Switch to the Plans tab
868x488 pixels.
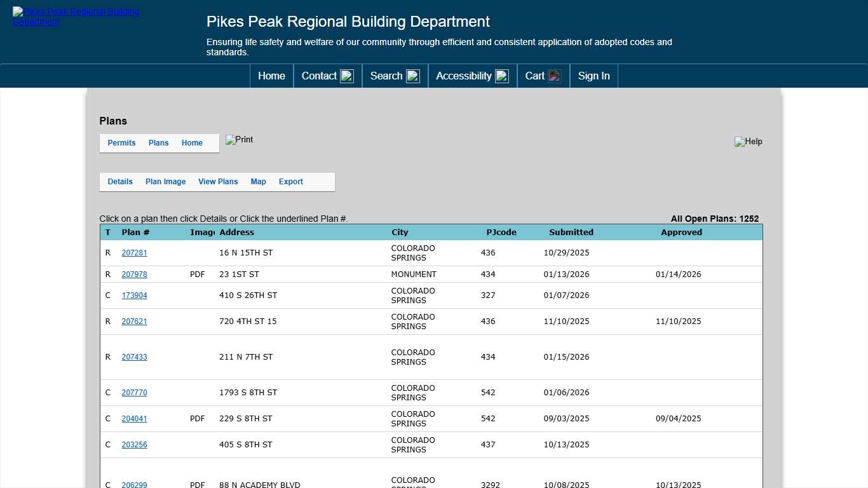pos(158,142)
